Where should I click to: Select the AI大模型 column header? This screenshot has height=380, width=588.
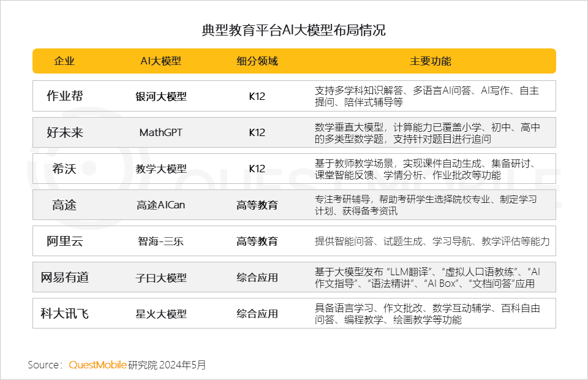[161, 61]
